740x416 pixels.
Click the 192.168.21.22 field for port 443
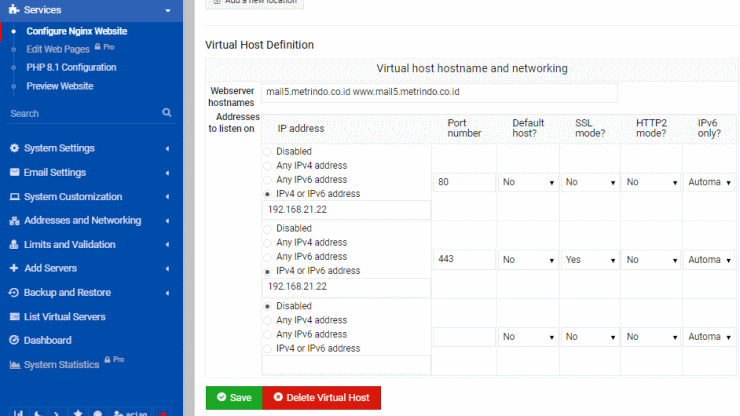click(x=346, y=287)
